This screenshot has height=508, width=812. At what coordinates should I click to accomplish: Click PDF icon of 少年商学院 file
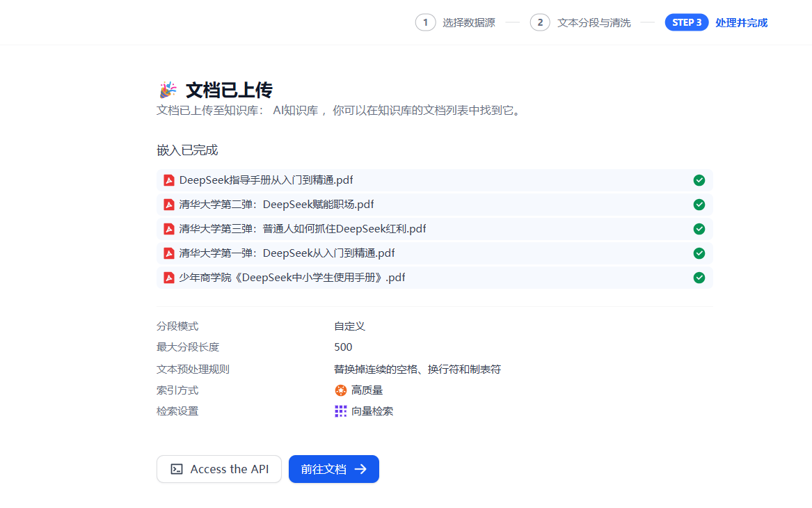169,278
